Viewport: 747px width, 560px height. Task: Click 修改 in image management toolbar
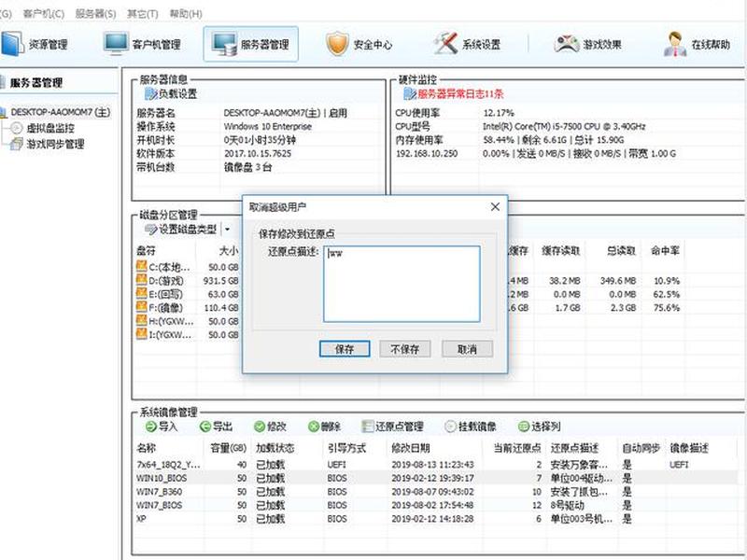[x=270, y=427]
